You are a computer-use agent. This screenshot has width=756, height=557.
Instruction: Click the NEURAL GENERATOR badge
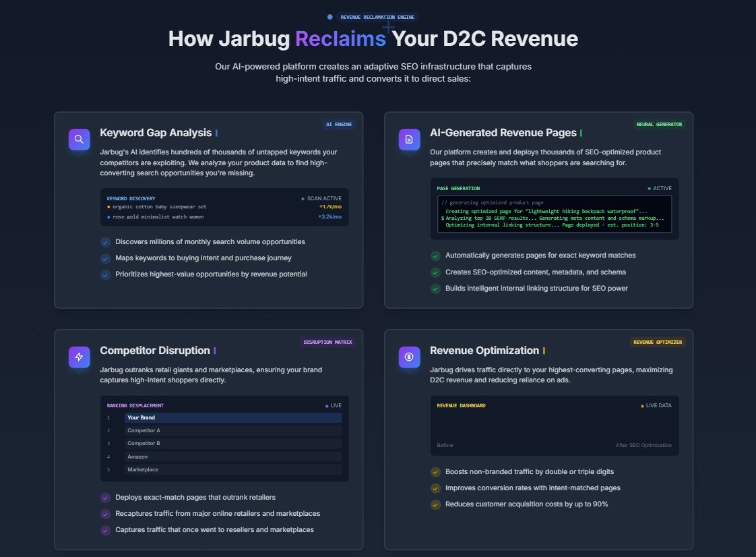tap(658, 125)
